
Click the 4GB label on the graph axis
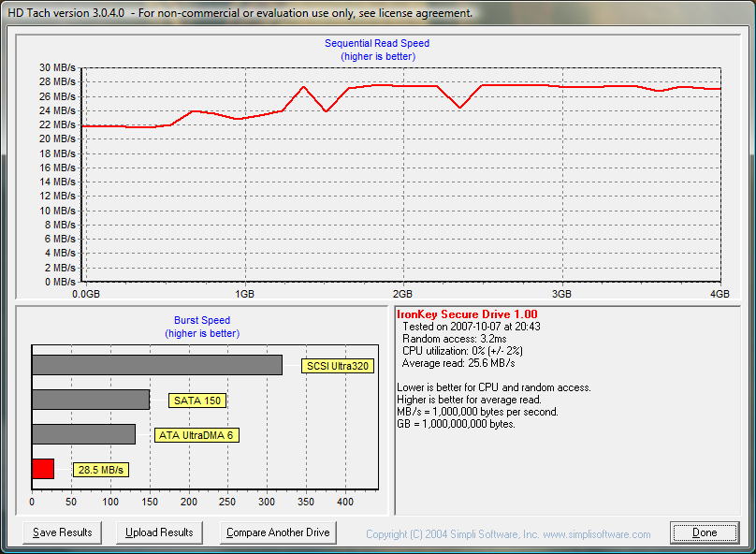(719, 293)
